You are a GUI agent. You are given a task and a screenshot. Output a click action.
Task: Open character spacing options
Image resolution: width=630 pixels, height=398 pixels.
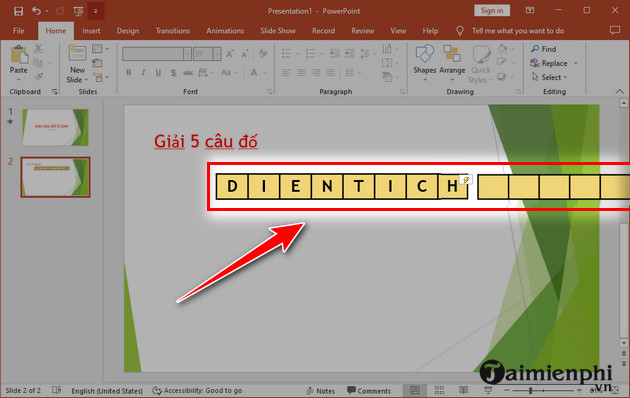tap(205, 73)
